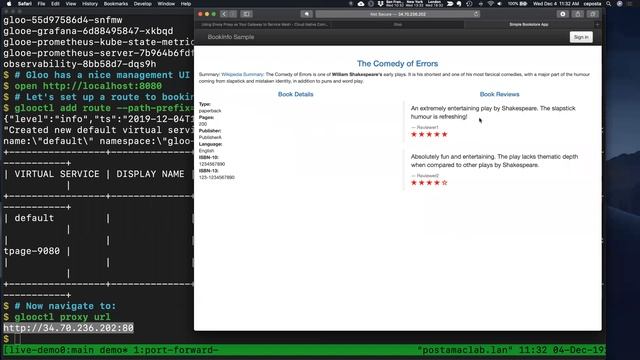Click the terminal prompt cursor on last line
The height and width of the screenshot is (360, 640).
tap(17, 339)
